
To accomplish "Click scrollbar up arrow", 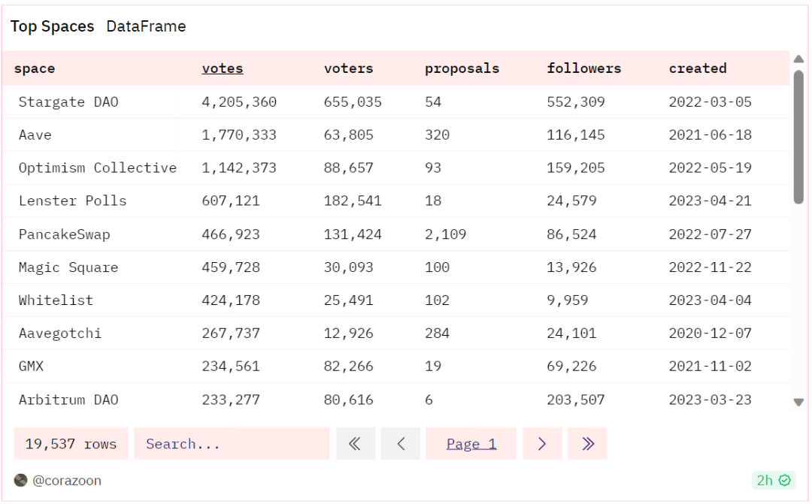I will tap(798, 59).
